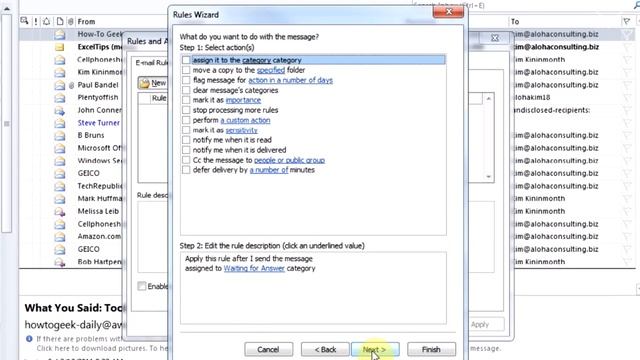Click Apply button in Rules and Alerts dialog
The image size is (640, 360).
[x=480, y=324]
